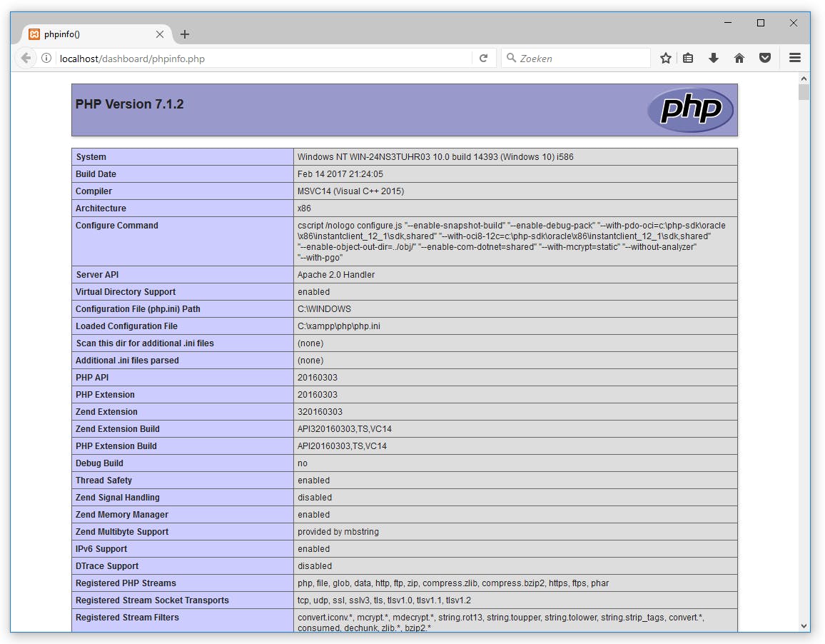This screenshot has height=644, width=825.
Task: Open the site information icon
Action: pos(46,58)
